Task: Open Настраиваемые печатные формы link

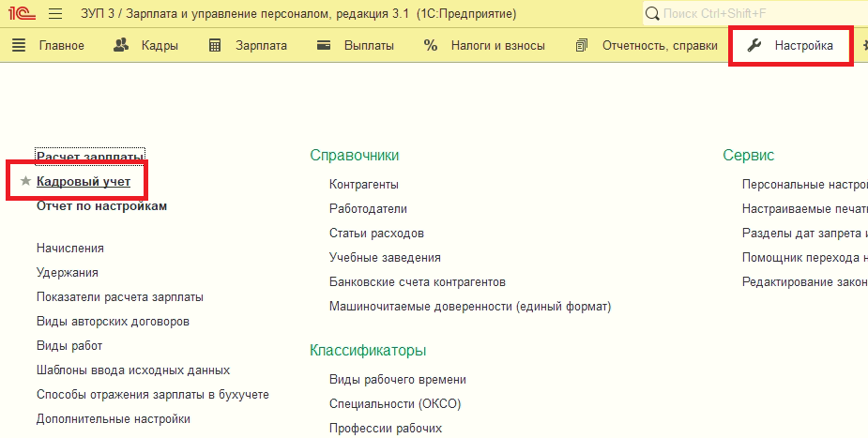Action: 805,208
